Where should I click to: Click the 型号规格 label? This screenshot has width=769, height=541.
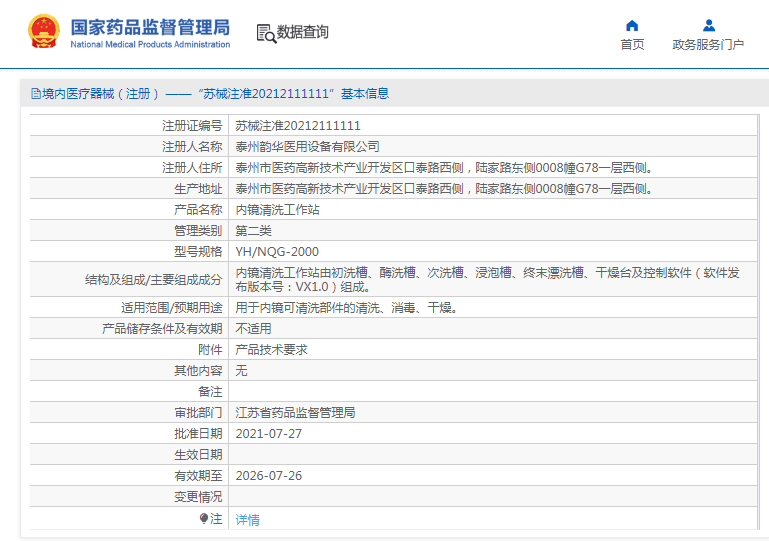click(x=198, y=252)
